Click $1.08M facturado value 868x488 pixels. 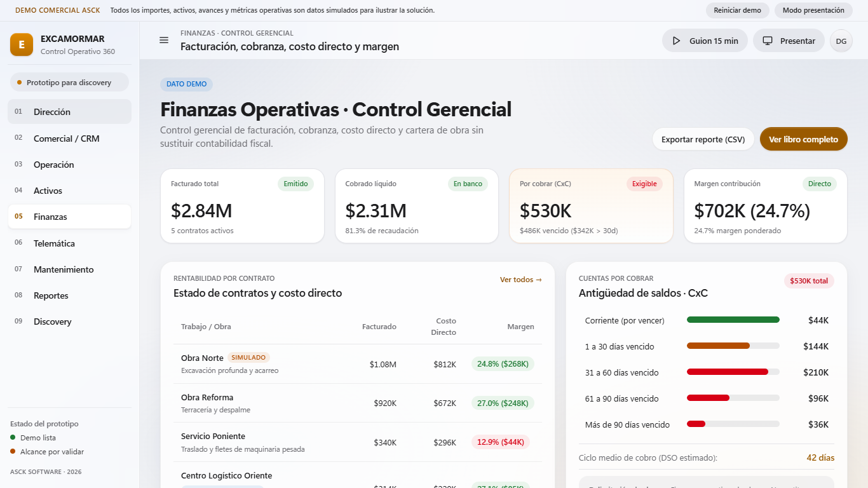point(383,364)
